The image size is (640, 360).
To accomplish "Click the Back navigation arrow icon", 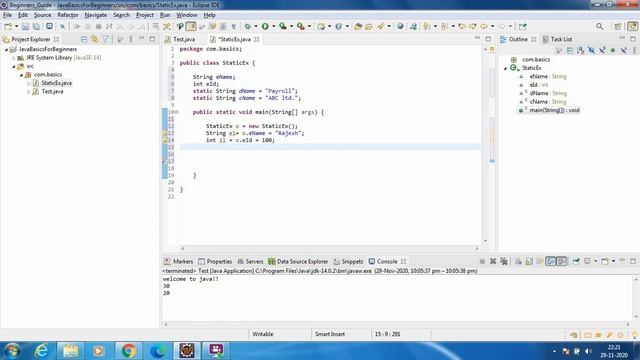I will click(484, 27).
